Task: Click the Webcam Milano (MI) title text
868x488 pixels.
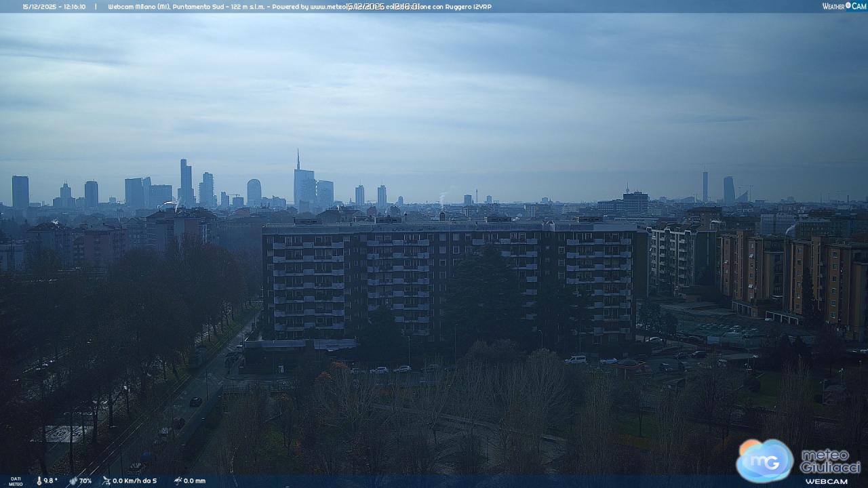Action: pos(139,7)
